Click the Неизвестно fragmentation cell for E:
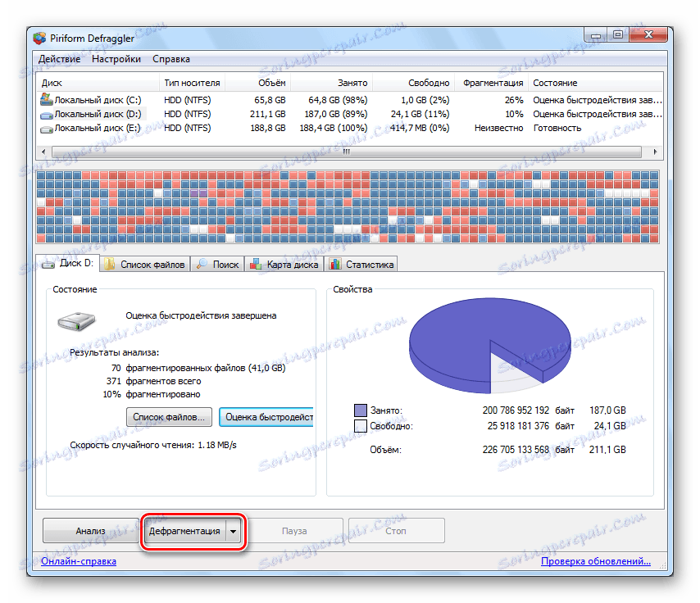 [x=498, y=128]
